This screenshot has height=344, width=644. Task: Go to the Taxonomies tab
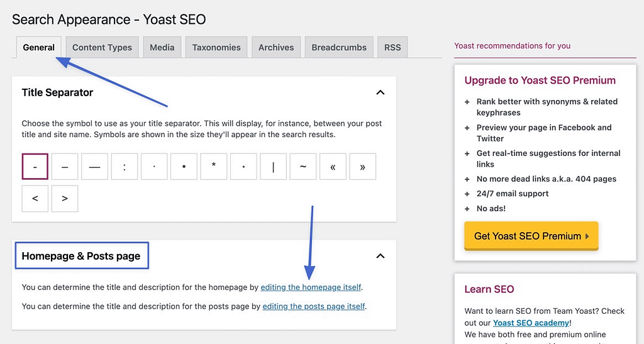click(216, 47)
